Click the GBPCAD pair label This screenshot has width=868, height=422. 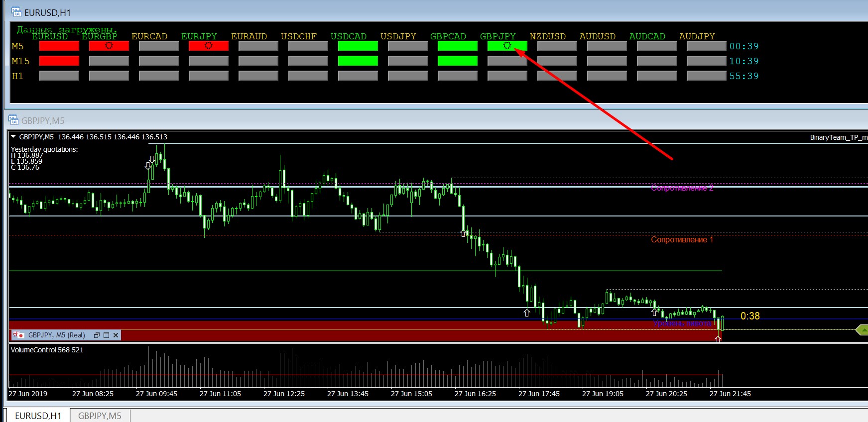click(448, 36)
